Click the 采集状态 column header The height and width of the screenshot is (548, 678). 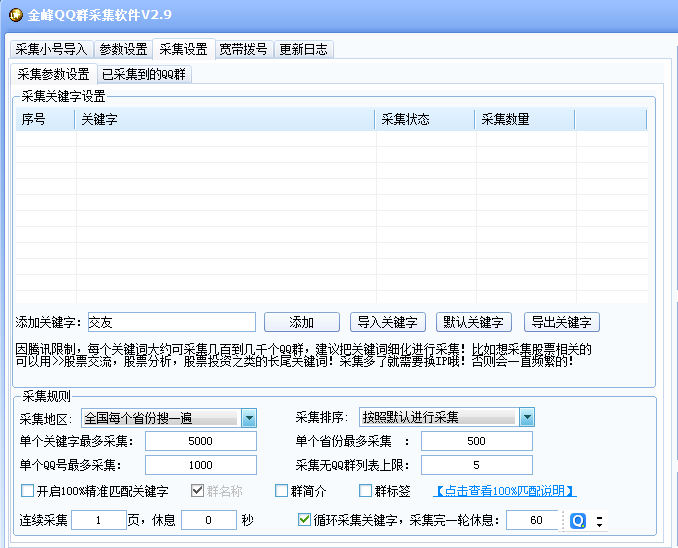point(425,119)
